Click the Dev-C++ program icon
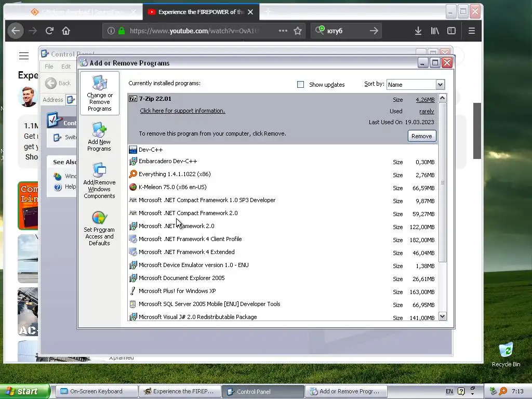This screenshot has width=532, height=399. click(132, 150)
